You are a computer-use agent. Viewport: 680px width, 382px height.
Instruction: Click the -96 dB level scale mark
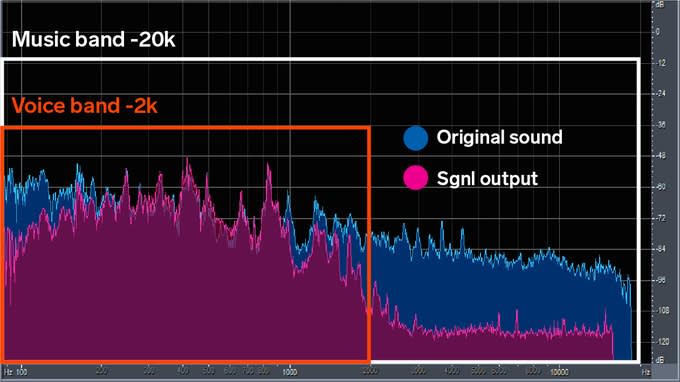click(x=660, y=280)
